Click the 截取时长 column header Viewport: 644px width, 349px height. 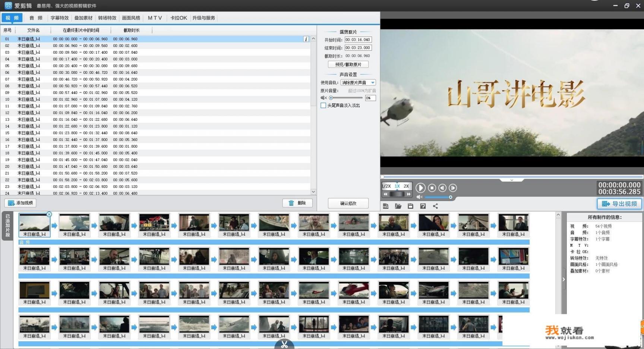(132, 30)
